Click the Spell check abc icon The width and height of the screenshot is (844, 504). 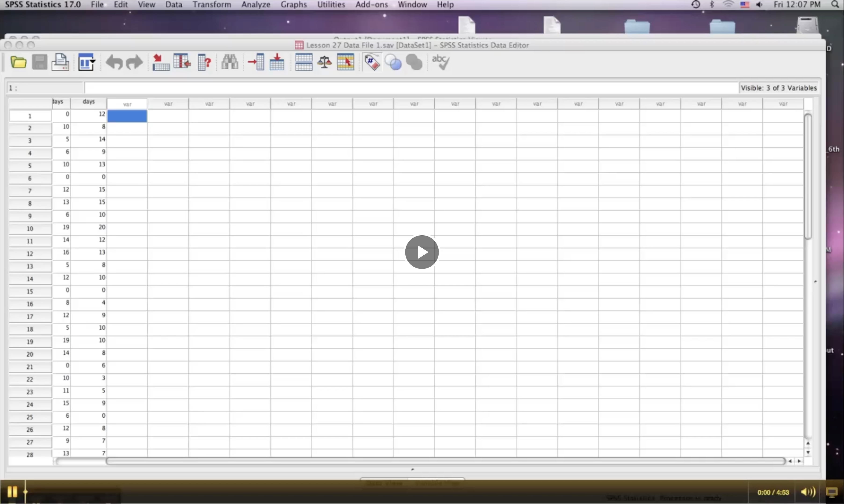(441, 62)
